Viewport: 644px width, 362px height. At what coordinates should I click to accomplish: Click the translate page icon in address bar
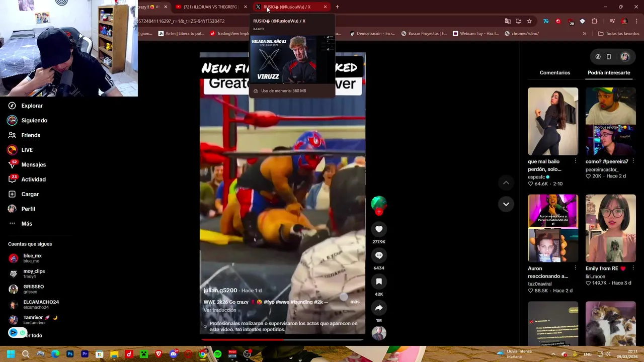(x=508, y=21)
